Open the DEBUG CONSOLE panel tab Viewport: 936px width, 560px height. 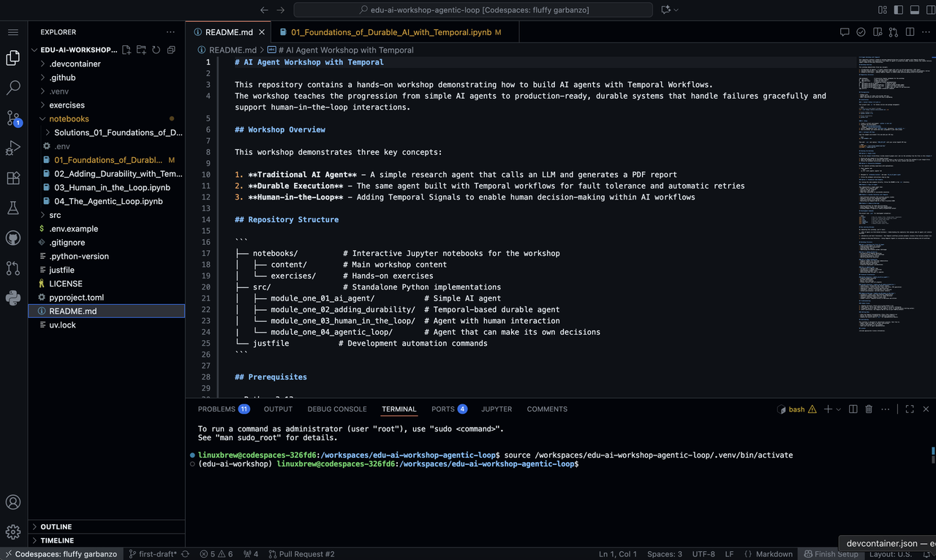coord(337,409)
